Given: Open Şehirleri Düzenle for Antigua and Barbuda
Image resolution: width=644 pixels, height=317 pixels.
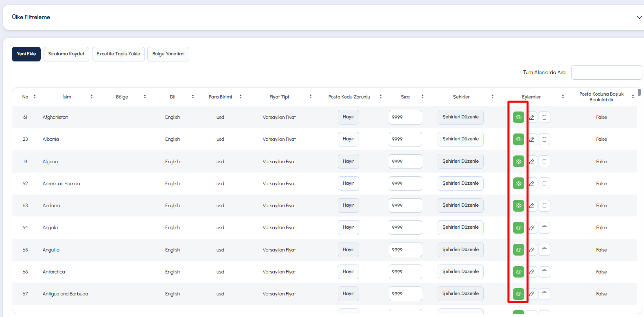Looking at the screenshot, I should [460, 294].
